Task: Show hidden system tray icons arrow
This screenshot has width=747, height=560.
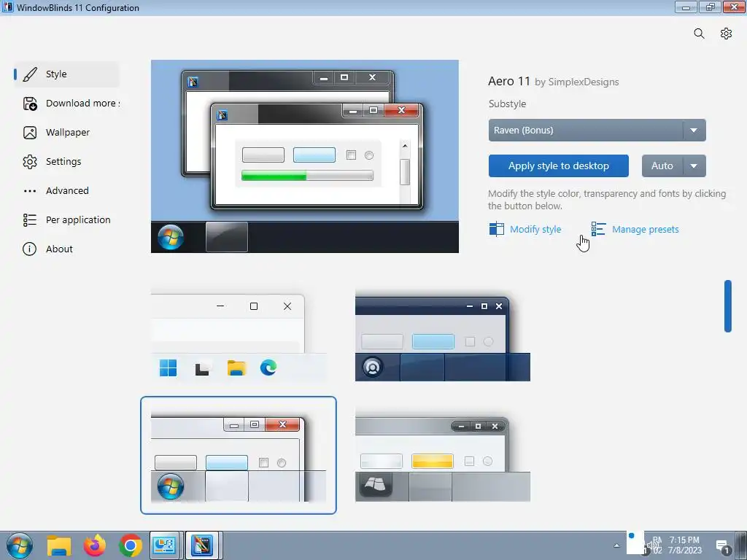Action: pyautogui.click(x=616, y=545)
